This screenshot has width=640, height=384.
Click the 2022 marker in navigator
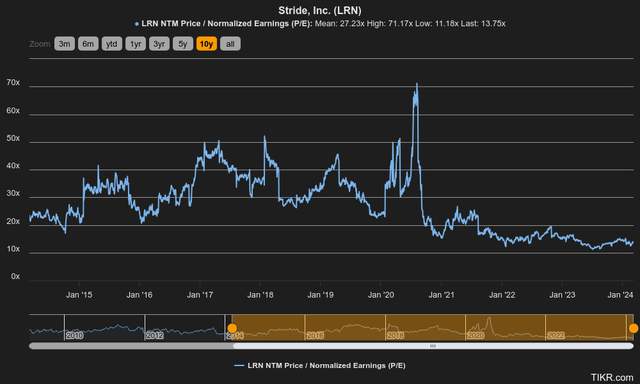[x=556, y=335]
